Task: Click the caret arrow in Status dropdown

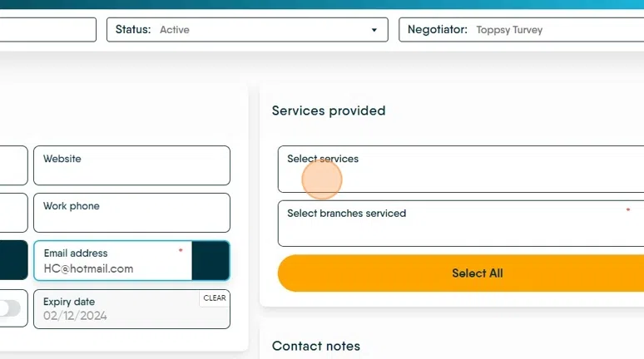Action: 374,30
